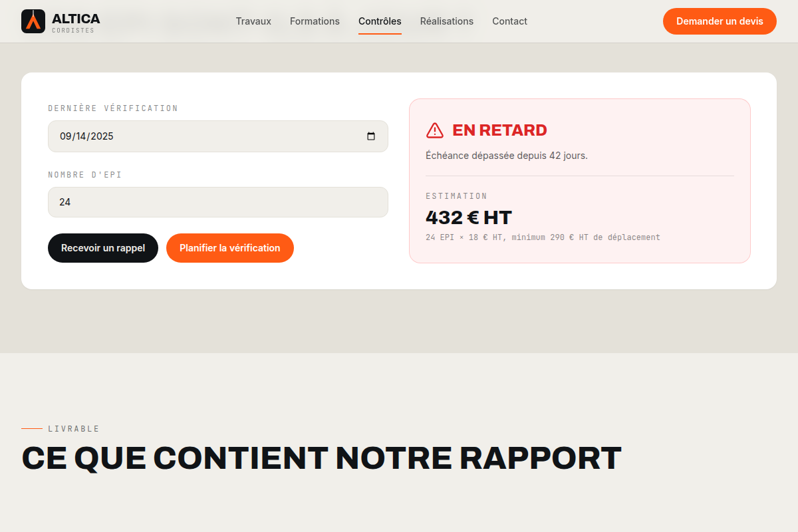The height and width of the screenshot is (532, 798).
Task: Focus the Nombre d'EPI input field
Action: [218, 202]
